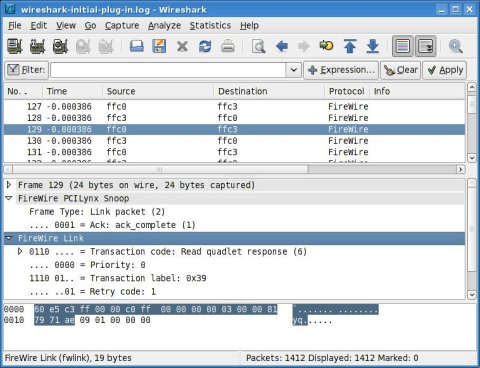Apply the display filter

tap(445, 70)
